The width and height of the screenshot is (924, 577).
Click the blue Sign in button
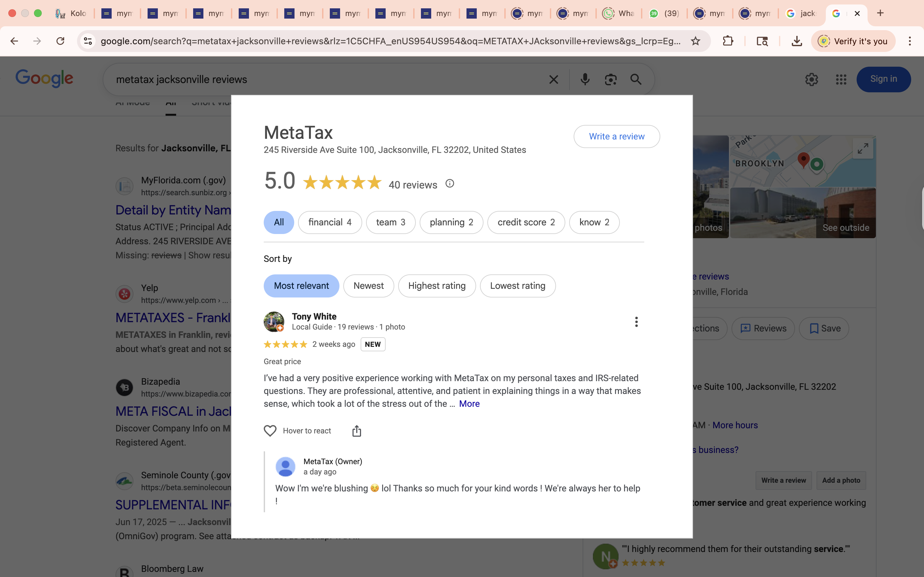tap(883, 79)
